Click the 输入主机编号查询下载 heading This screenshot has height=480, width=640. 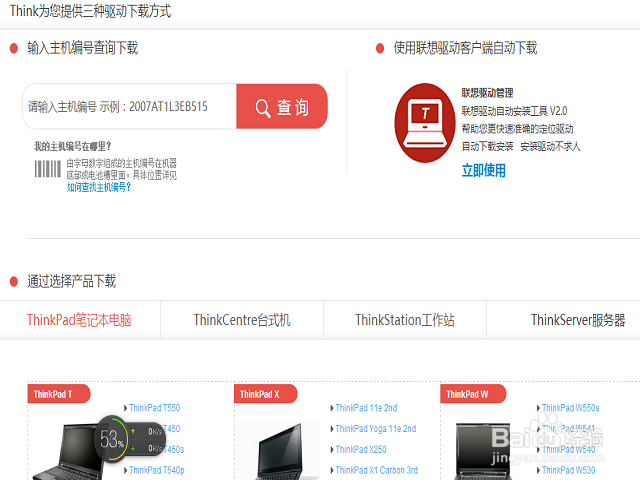click(82, 48)
